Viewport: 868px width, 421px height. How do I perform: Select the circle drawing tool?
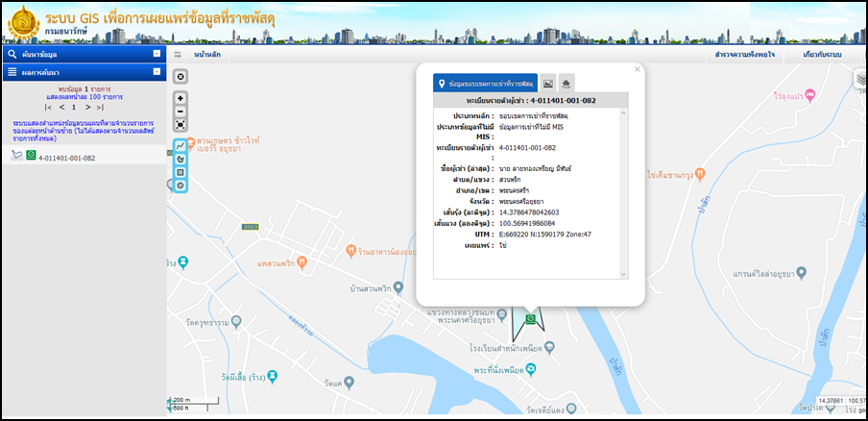pyautogui.click(x=181, y=185)
